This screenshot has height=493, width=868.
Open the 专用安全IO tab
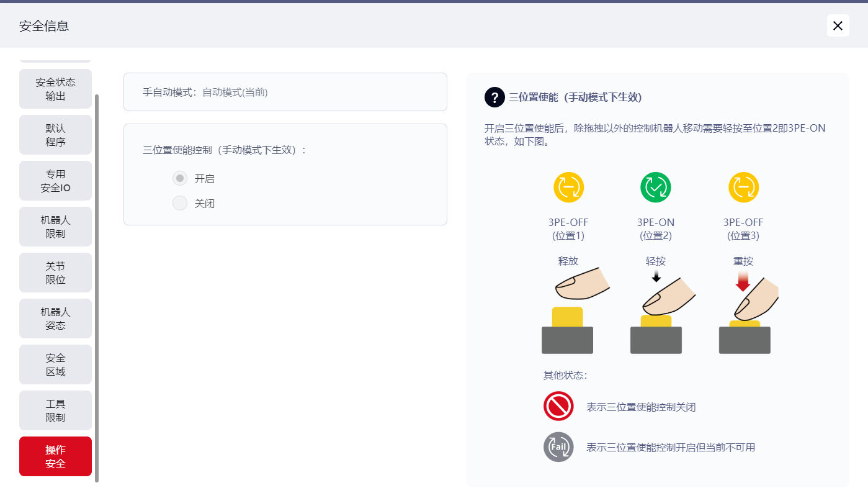pyautogui.click(x=55, y=181)
